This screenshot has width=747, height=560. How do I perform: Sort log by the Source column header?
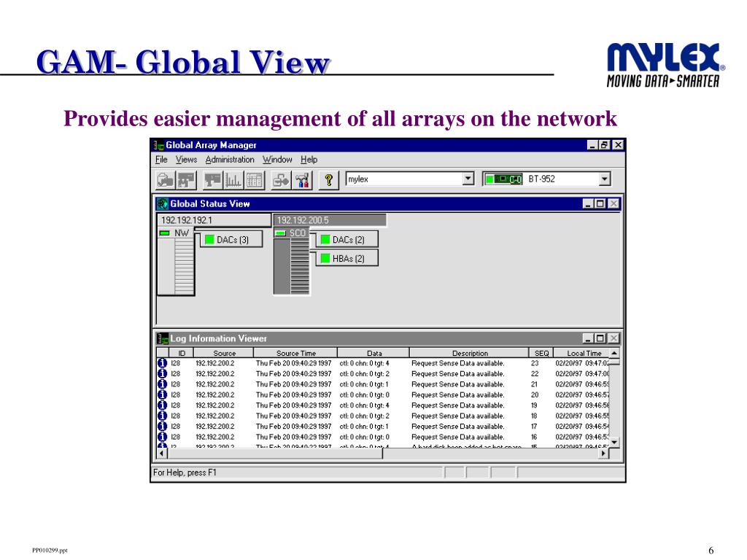point(224,353)
